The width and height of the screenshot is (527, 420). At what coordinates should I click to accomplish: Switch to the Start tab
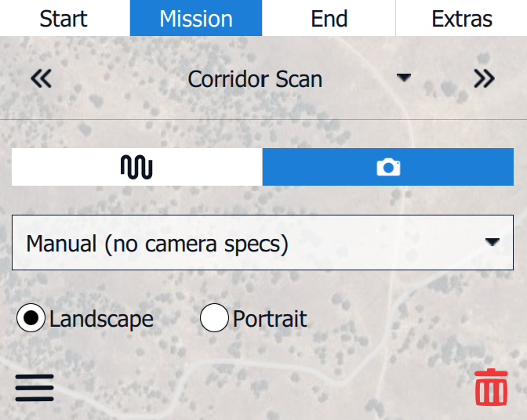click(64, 18)
